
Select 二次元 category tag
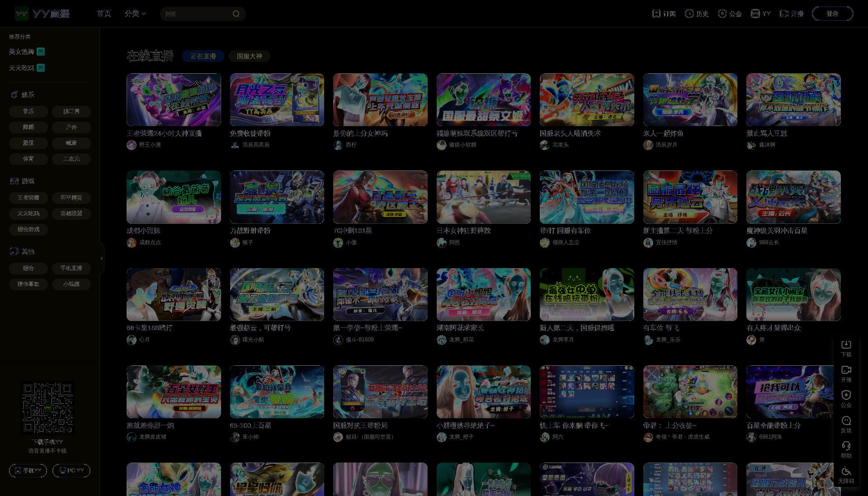71,159
